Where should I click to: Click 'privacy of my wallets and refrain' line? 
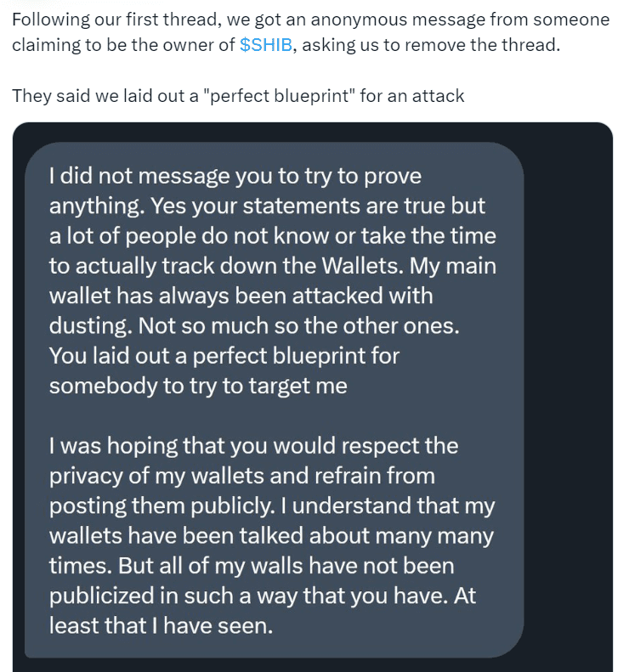click(241, 475)
